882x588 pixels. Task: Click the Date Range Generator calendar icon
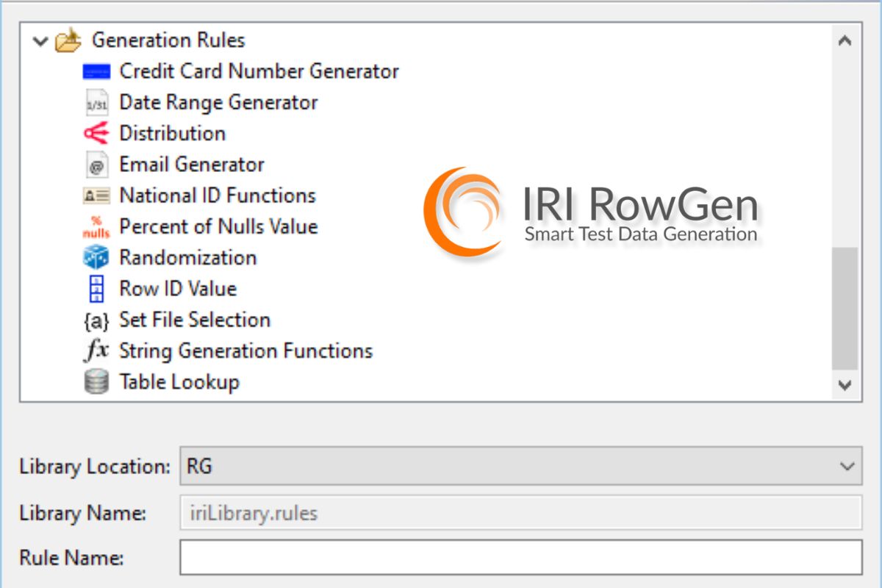(x=96, y=104)
